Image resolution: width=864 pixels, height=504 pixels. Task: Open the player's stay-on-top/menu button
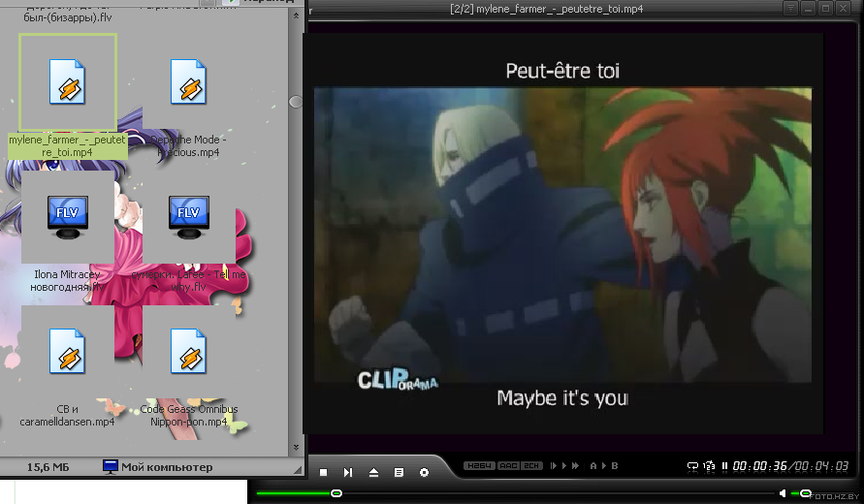point(790,9)
